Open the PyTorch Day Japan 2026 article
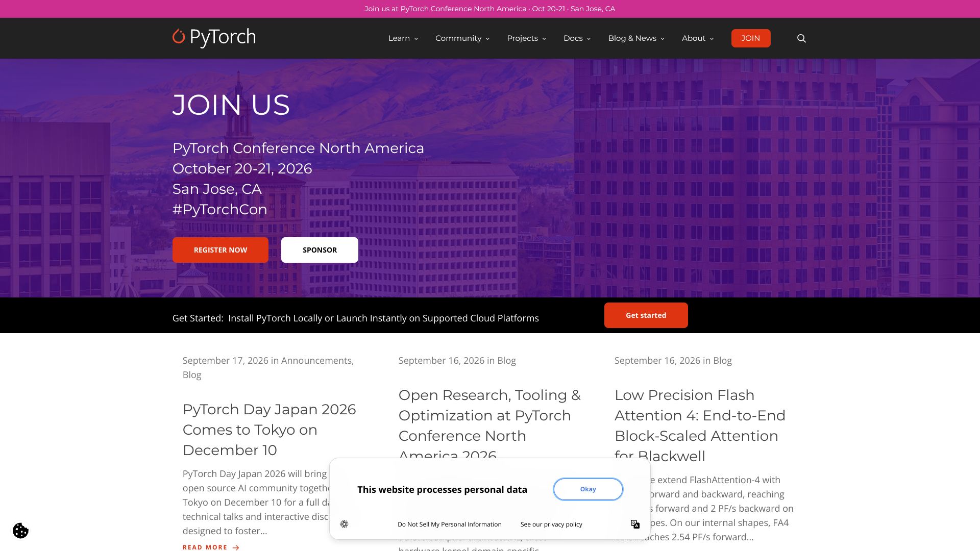The image size is (980, 551). pos(269,430)
